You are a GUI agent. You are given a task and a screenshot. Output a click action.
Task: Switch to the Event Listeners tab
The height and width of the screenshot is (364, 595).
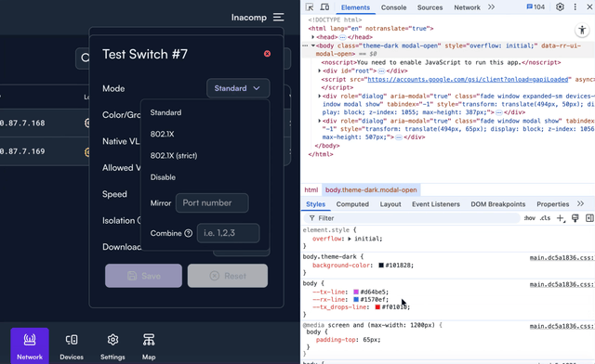(x=436, y=204)
